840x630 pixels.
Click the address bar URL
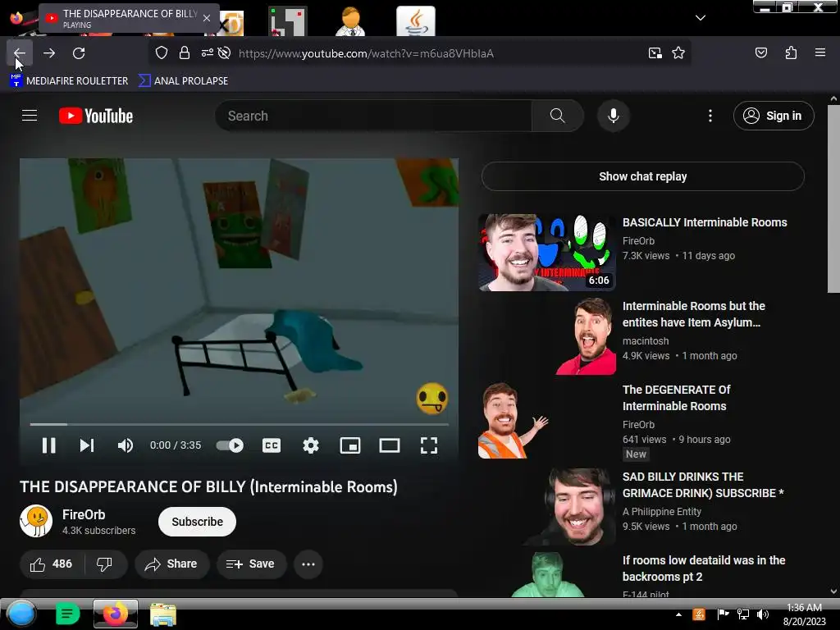pos(366,53)
